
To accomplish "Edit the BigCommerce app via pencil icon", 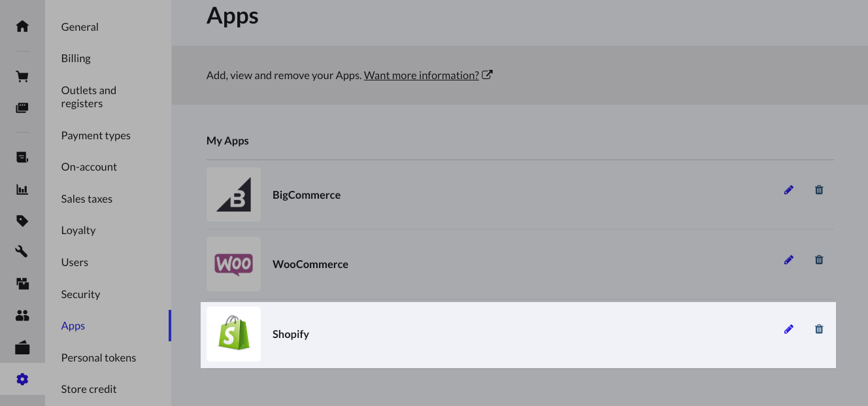I will 788,190.
